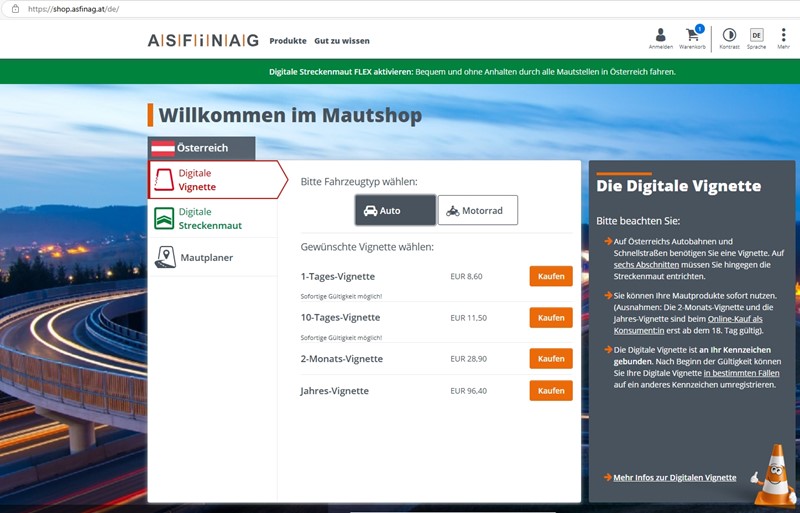Open the Anmelden login icon

click(x=660, y=38)
